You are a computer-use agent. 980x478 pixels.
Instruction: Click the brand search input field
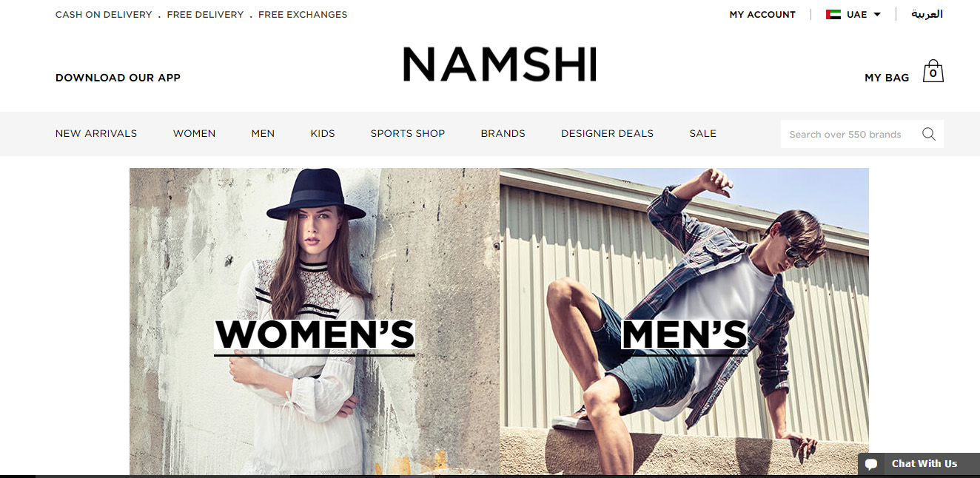[850, 134]
